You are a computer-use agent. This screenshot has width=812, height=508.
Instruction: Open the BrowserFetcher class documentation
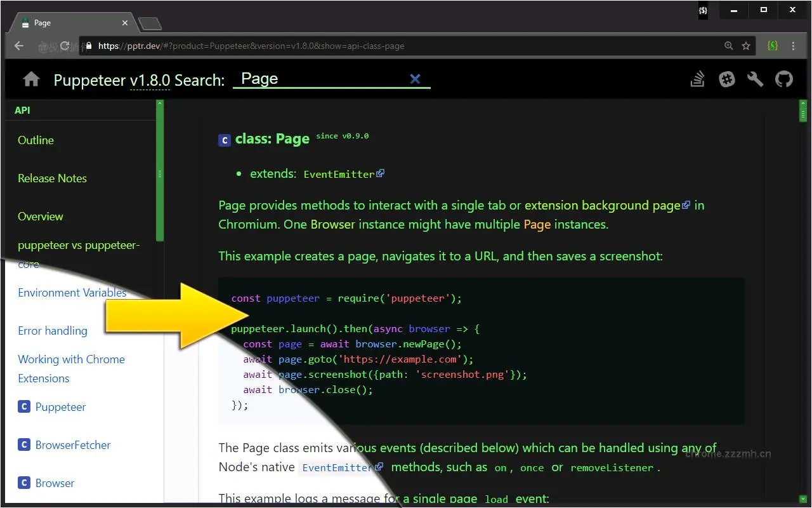click(72, 445)
